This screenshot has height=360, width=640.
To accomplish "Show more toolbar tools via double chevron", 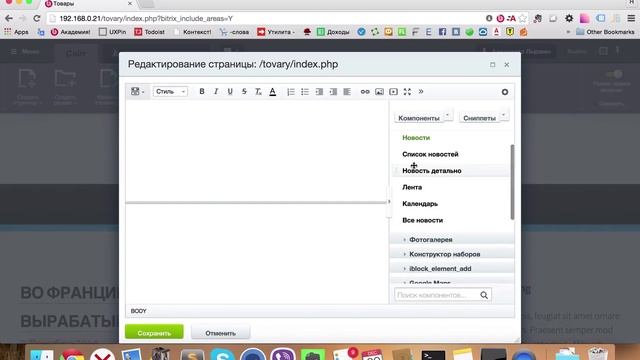I will pos(421,91).
